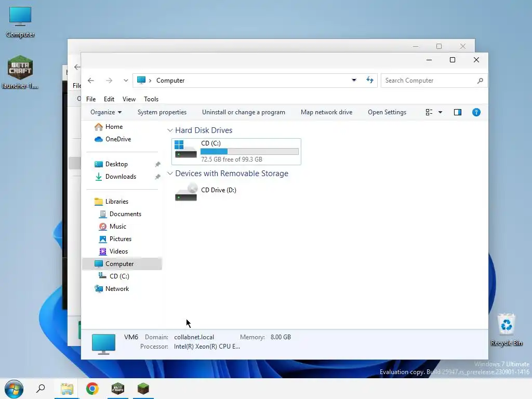Screen dimensions: 532x399
Task: Select CD (C:) in the navigation pane
Action: tap(119, 276)
